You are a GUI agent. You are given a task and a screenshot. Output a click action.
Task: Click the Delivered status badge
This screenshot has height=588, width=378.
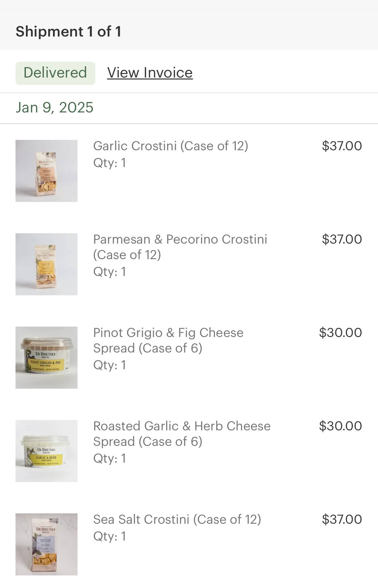(x=55, y=73)
